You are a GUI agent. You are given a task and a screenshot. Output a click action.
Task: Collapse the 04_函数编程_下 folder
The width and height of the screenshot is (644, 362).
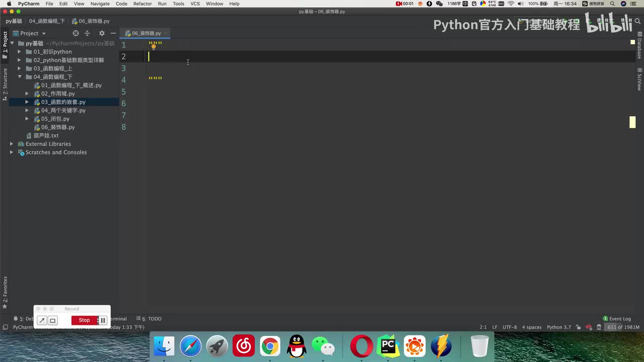point(20,77)
